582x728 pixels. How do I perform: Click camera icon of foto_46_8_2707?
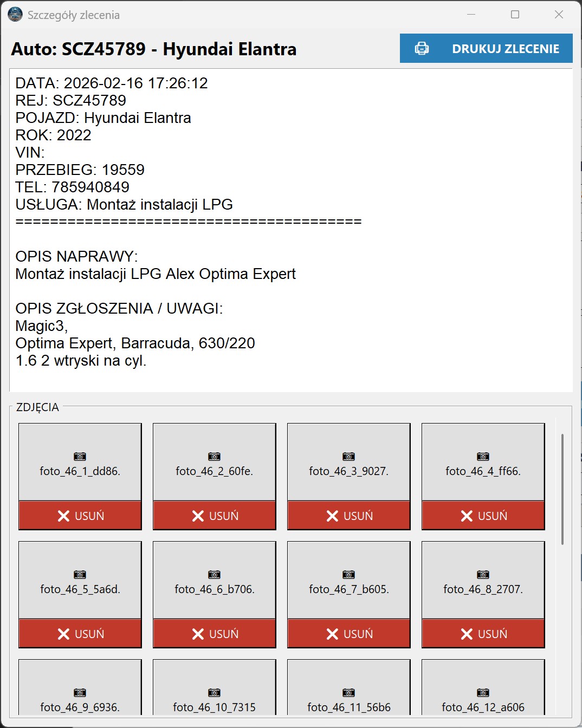click(483, 575)
